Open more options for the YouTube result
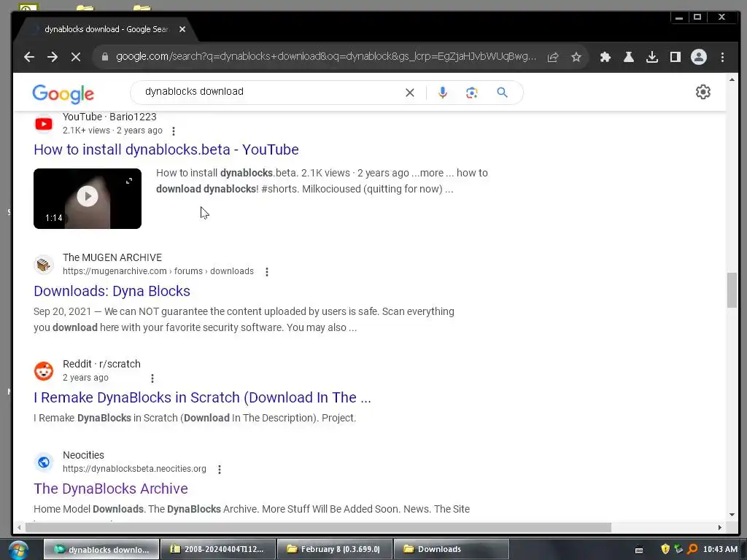Screen dimensions: 747x560 (x=174, y=131)
